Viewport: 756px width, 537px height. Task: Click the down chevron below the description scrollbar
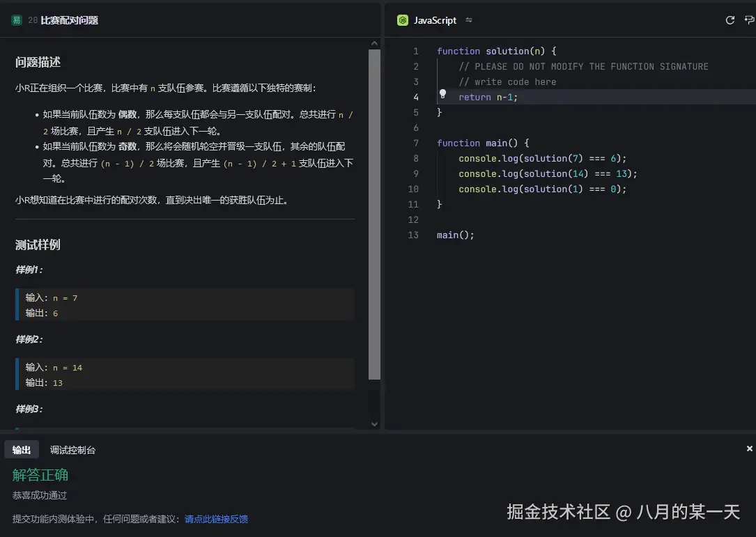pyautogui.click(x=375, y=423)
